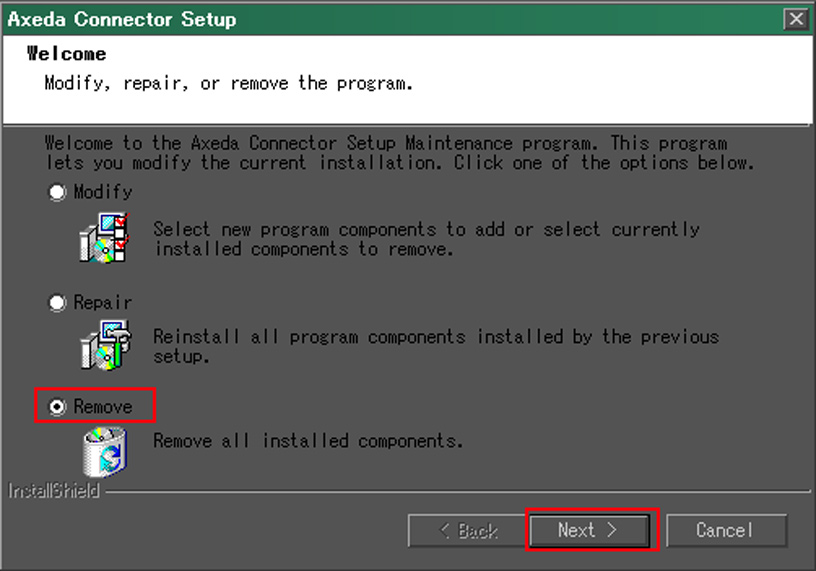The height and width of the screenshot is (571, 816).
Task: Click the 'Reinstall all program components' description
Action: pyautogui.click(x=436, y=346)
